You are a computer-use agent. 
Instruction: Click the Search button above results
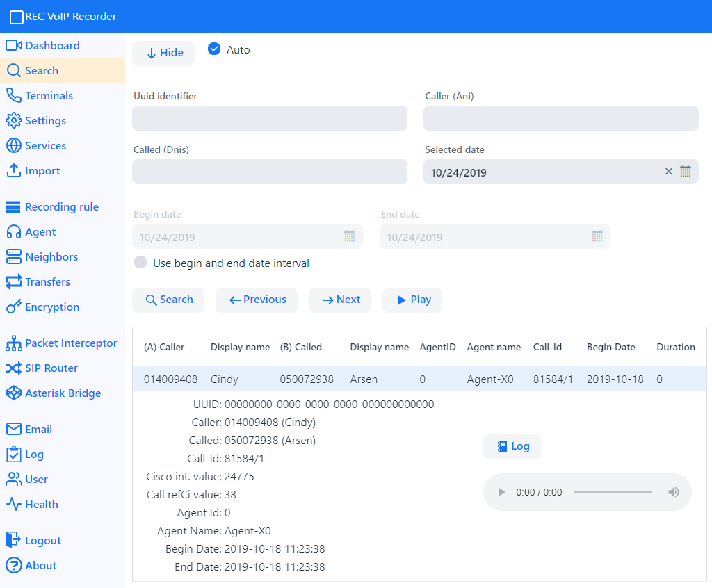click(168, 300)
